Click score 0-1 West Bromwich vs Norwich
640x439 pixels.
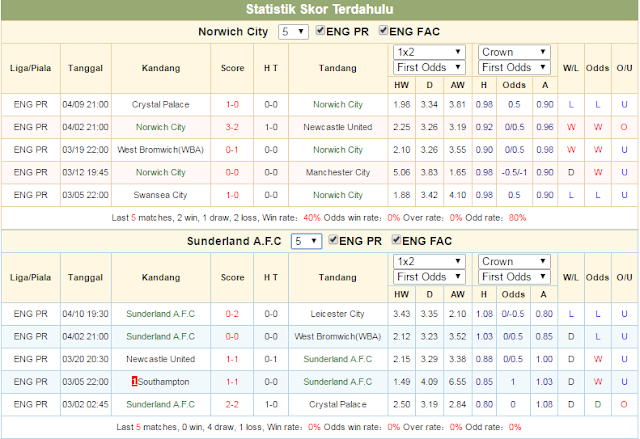pyautogui.click(x=232, y=150)
